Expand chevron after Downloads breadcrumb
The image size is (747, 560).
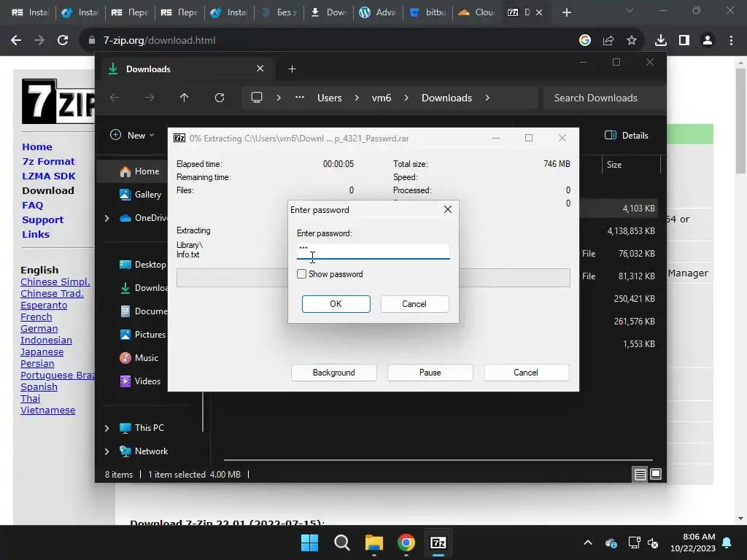[x=487, y=98]
